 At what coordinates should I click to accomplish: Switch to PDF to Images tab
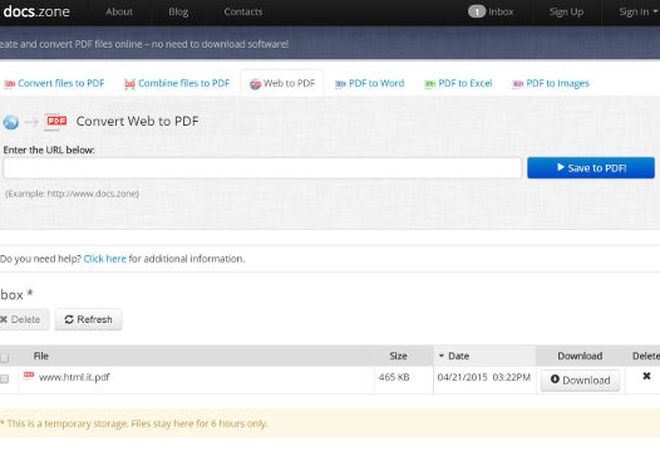pos(557,83)
